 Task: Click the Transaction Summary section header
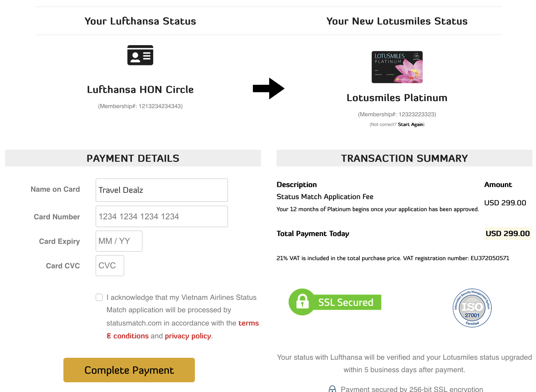click(404, 158)
